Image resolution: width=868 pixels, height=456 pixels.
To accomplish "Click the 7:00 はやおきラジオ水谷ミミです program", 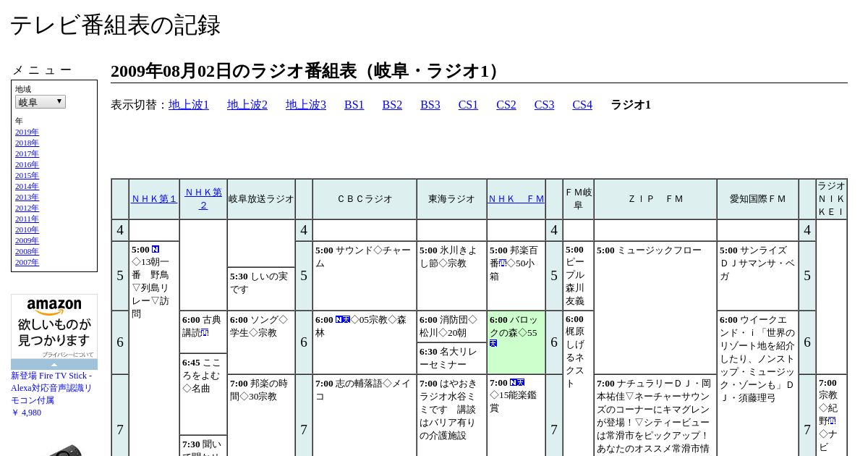I will [x=451, y=415].
